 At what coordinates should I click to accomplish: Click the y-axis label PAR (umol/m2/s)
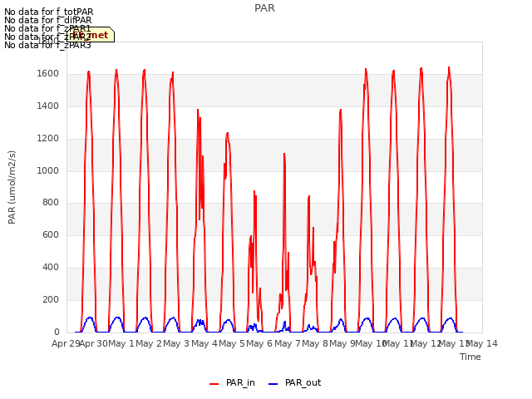pos(12,187)
